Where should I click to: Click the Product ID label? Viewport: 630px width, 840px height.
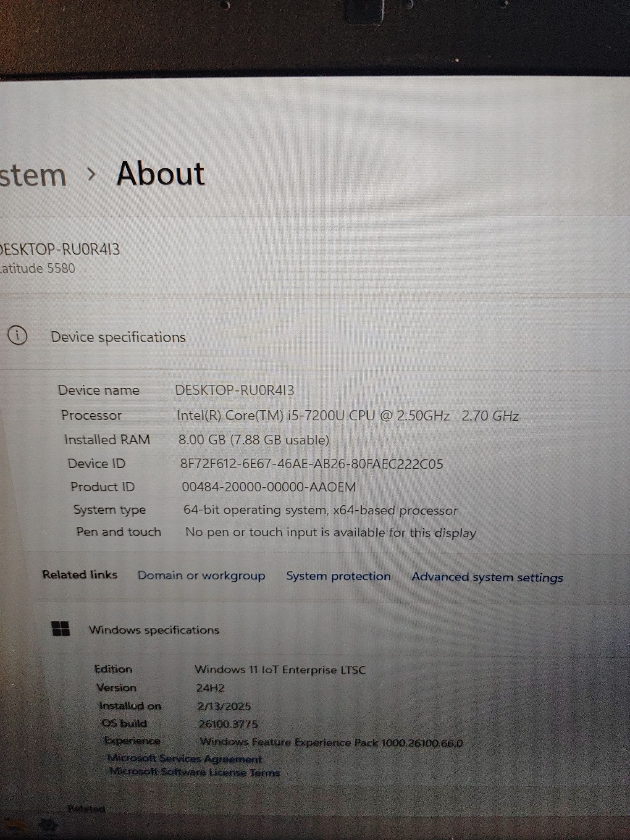click(x=102, y=486)
